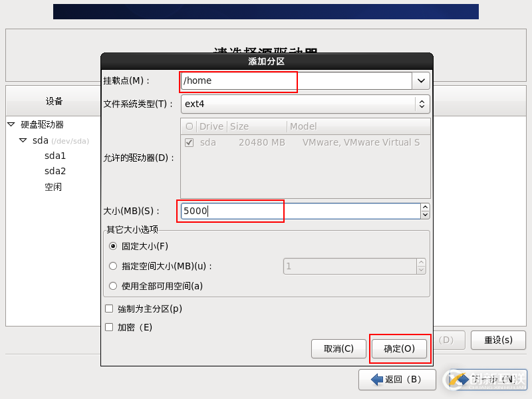Click the 重设(s) reset button
Image resolution: width=532 pixels, height=399 pixels.
[x=497, y=340]
